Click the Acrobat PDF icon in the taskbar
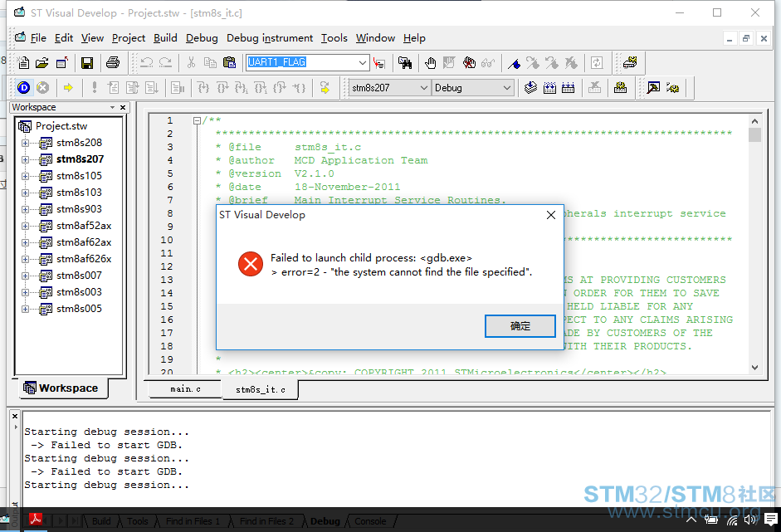The width and height of the screenshot is (781, 532). (x=35, y=519)
